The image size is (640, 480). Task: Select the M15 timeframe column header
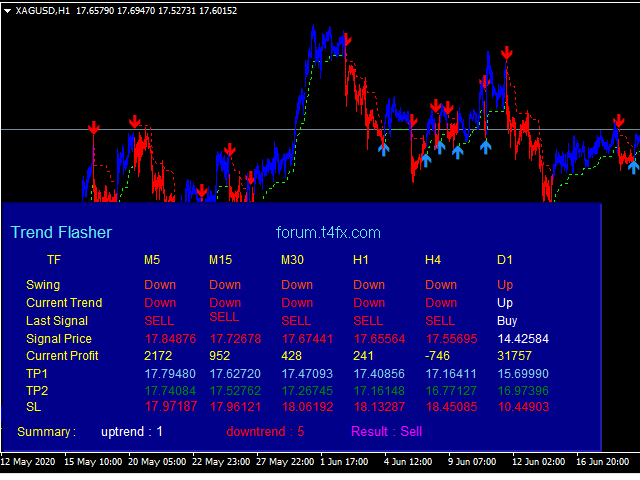click(220, 260)
